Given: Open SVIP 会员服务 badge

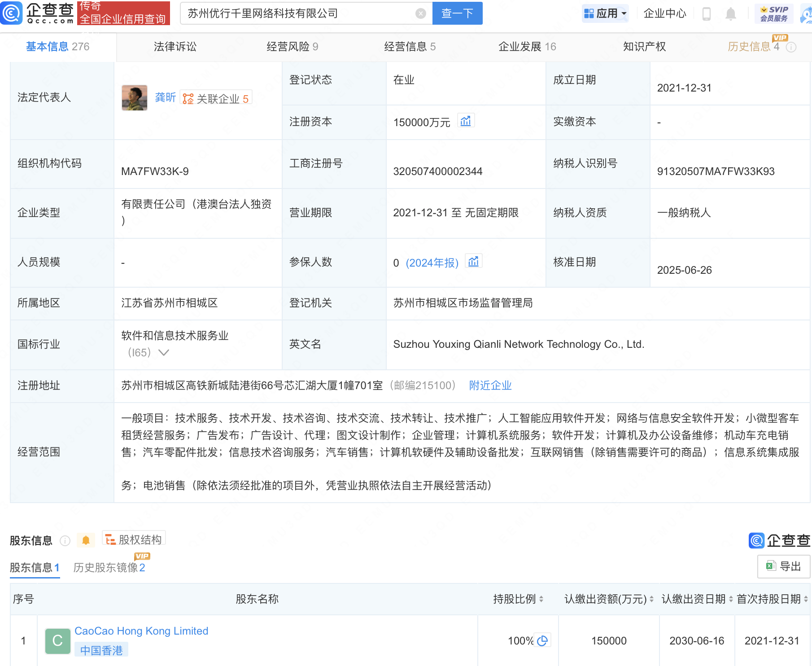Looking at the screenshot, I should (x=774, y=13).
